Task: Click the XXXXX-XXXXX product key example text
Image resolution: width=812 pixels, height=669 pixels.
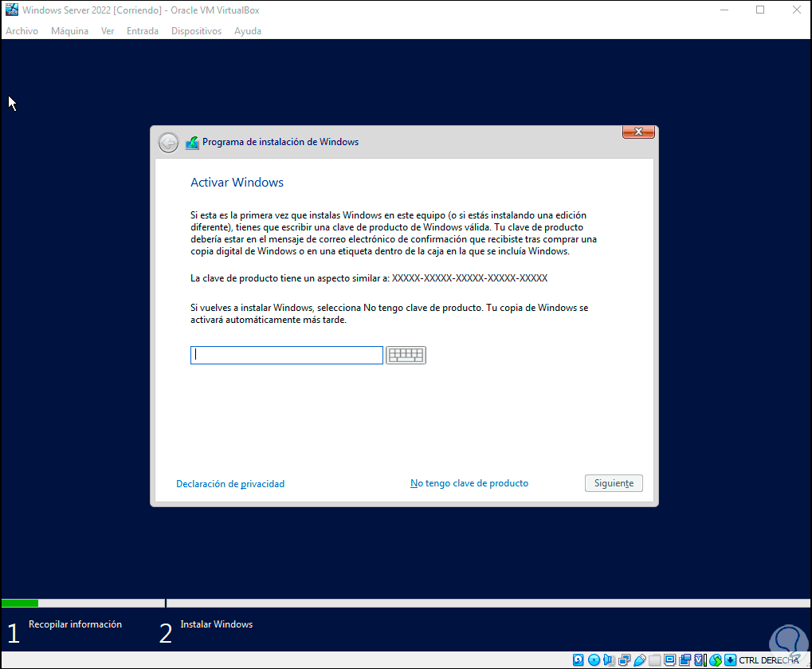Action: [469, 278]
